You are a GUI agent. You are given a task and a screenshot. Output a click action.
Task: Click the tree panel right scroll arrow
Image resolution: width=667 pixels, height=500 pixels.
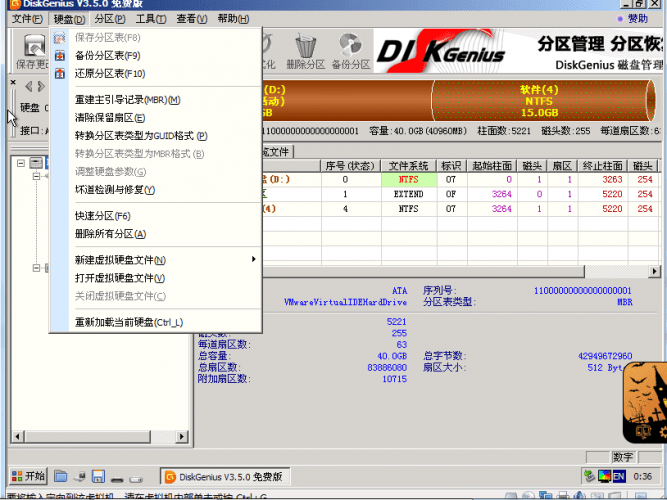pos(182,436)
